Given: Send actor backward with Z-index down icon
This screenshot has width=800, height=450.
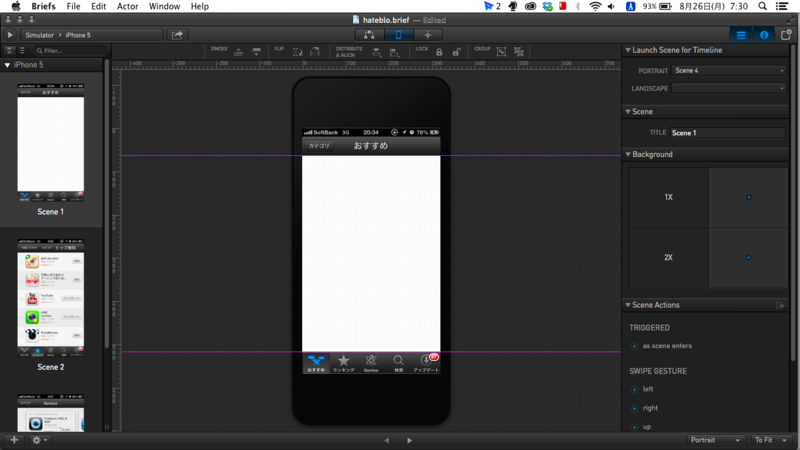Looking at the screenshot, I should point(257,52).
